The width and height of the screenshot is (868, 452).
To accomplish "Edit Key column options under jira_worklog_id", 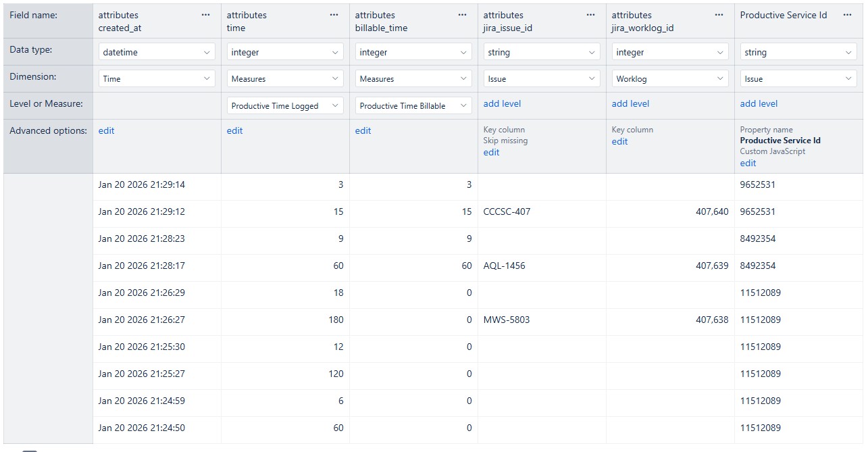I will (x=619, y=142).
